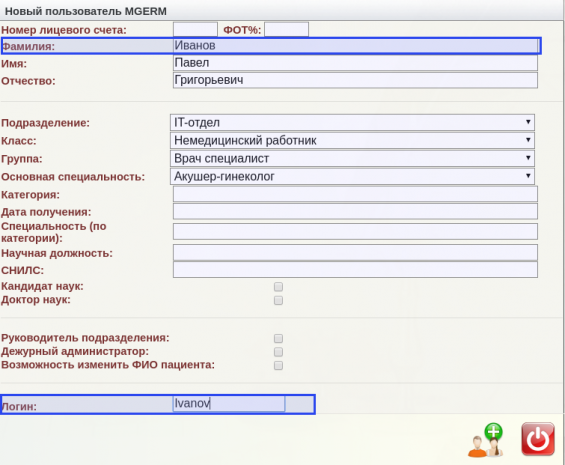Screen dimensions: 565x465
Task: Select the ФОТ% input box
Action: click(x=286, y=30)
